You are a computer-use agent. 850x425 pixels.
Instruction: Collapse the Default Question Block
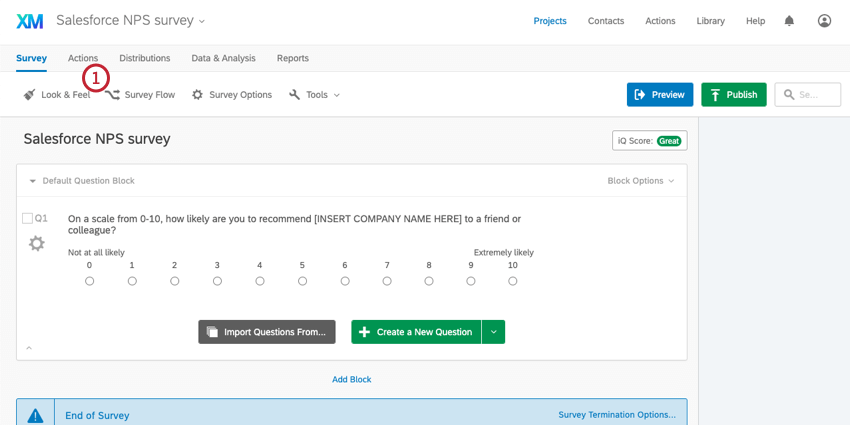33,181
